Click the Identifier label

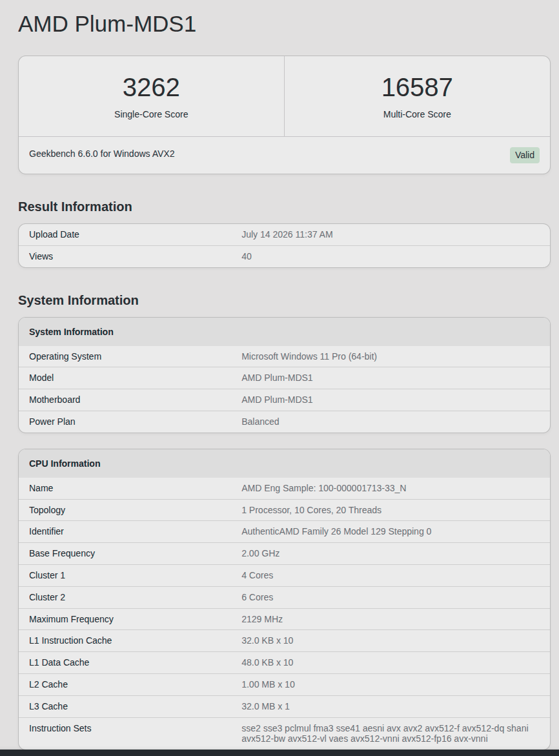pyautogui.click(x=46, y=531)
